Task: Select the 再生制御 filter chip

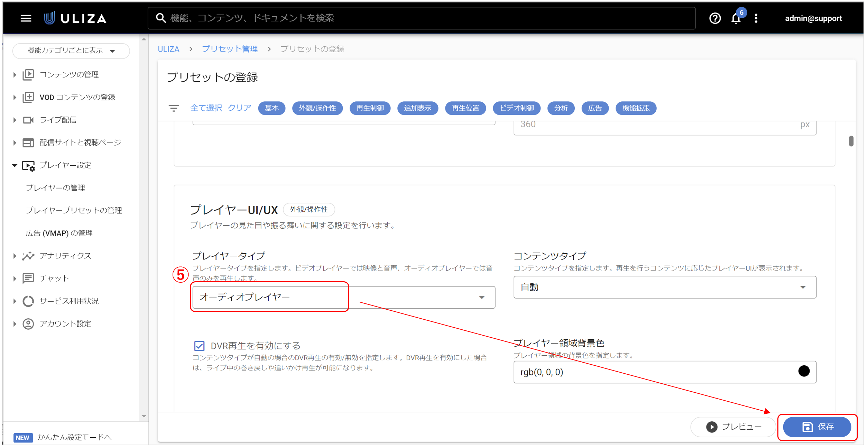Action: pos(370,108)
